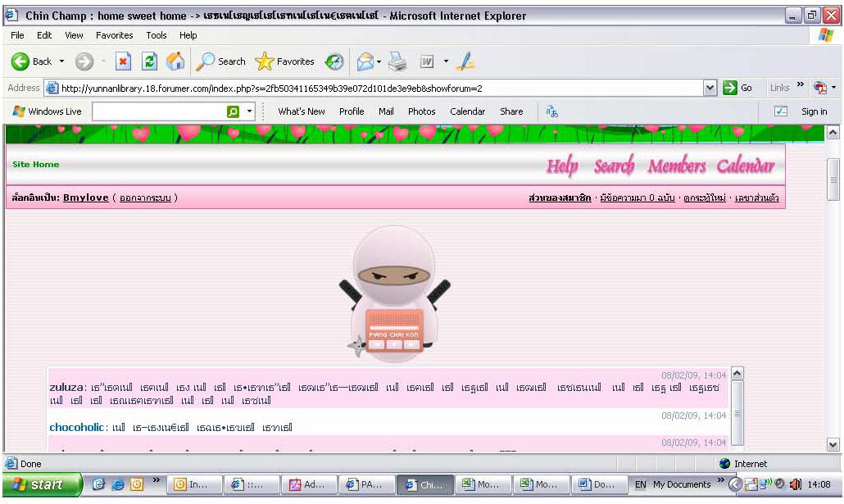Click the ninja radio player image

pos(395,293)
